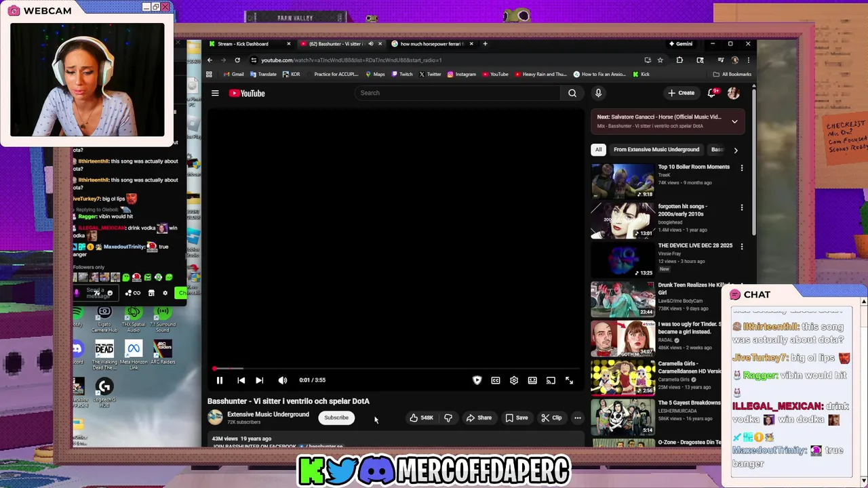The width and height of the screenshot is (868, 488).
Task: Switch to theater mode
Action: (532, 380)
